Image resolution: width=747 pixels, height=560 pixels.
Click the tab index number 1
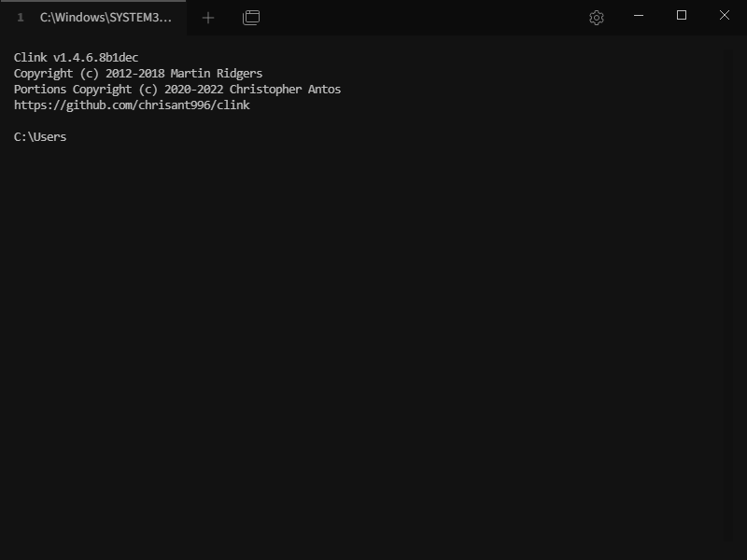tap(20, 18)
